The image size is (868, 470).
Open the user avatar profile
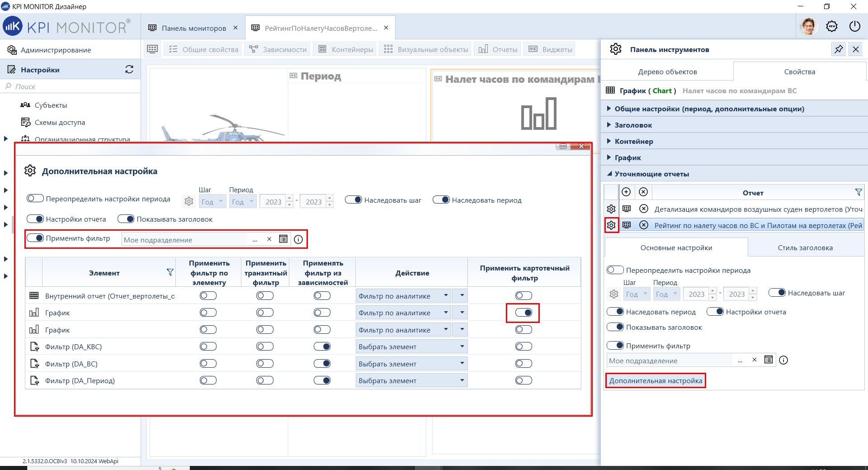click(809, 26)
